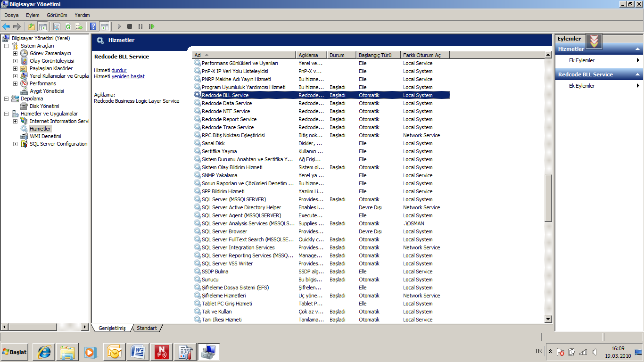Viewport: 644px width, 362px height.
Task: Open the Eylem menu
Action: click(x=33, y=15)
